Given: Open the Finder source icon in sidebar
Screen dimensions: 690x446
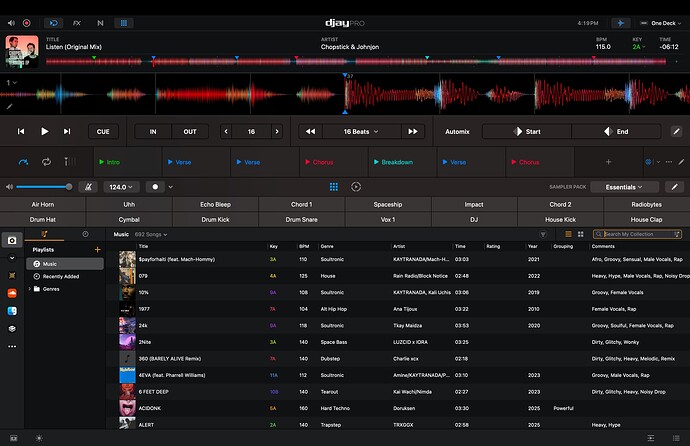Looking at the screenshot, I should [12, 311].
